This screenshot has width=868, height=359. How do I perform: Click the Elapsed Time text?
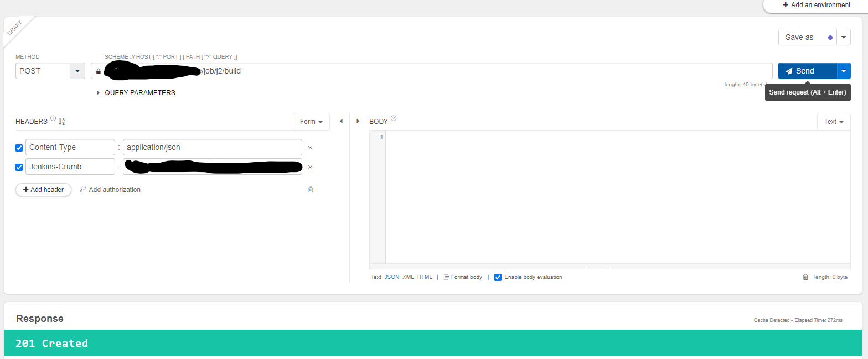[817, 320]
